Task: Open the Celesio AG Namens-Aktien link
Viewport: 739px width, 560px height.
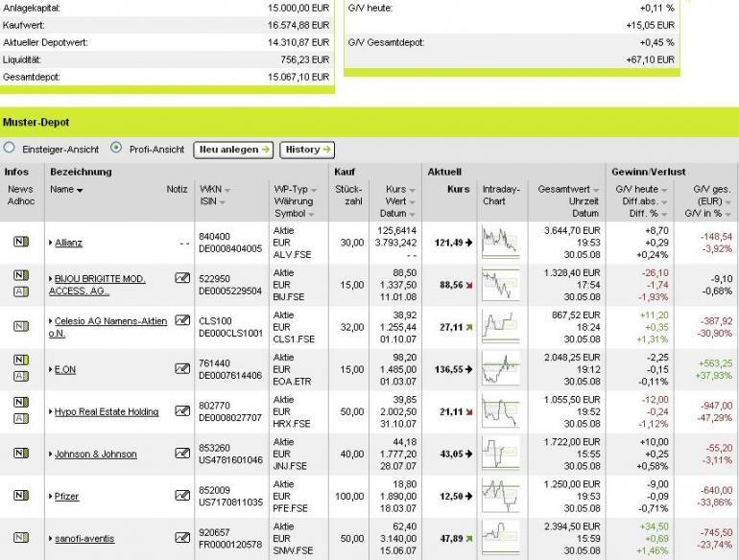Action: pyautogui.click(x=107, y=327)
